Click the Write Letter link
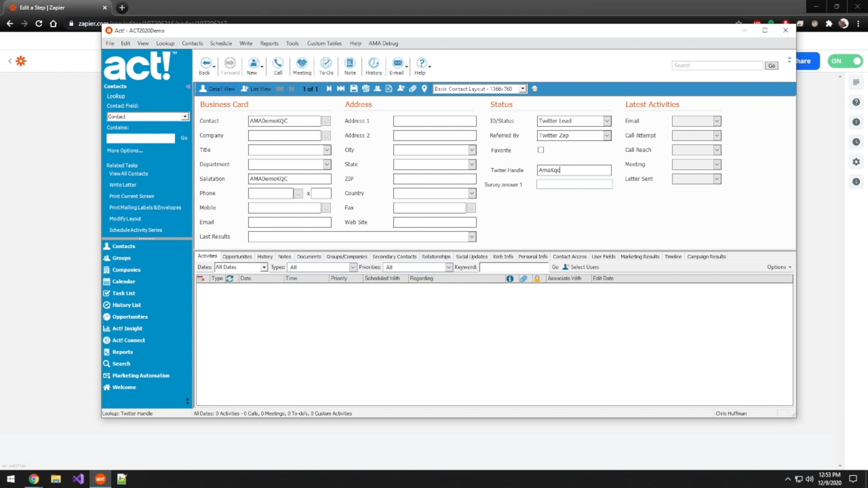 click(123, 185)
